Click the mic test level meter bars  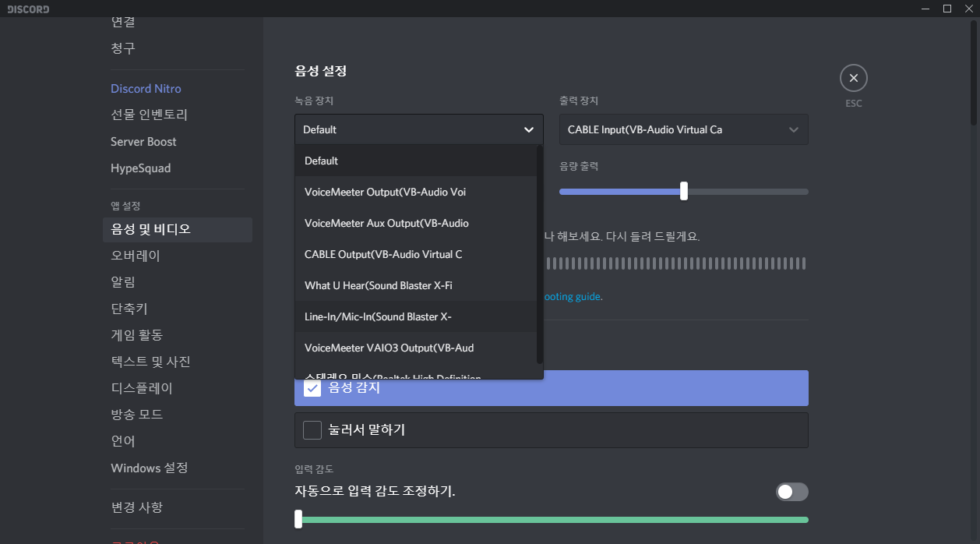coord(675,263)
